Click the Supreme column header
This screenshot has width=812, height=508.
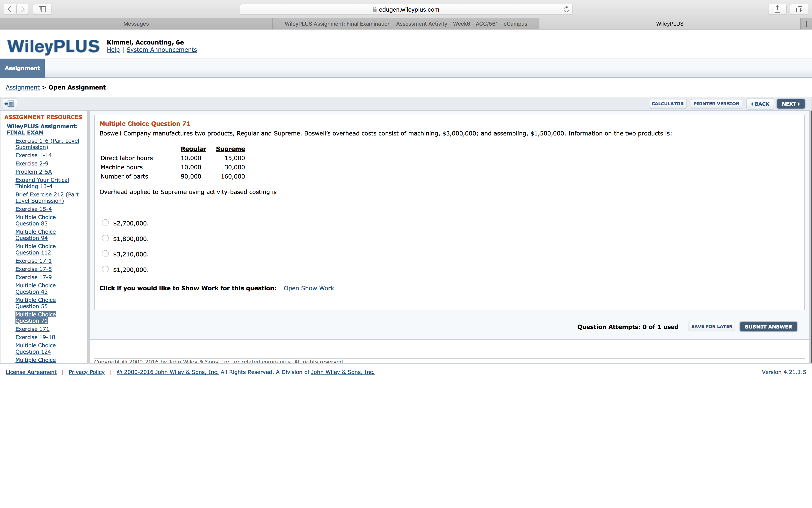click(231, 149)
